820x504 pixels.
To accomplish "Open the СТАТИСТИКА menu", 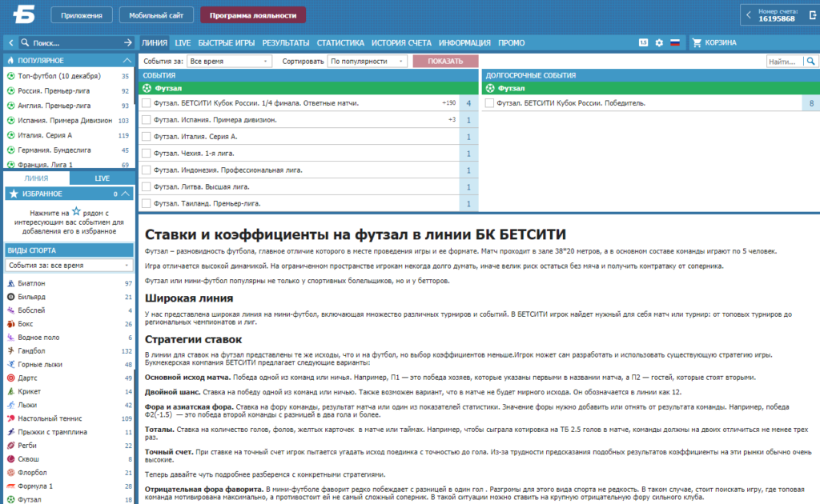I will (x=340, y=43).
